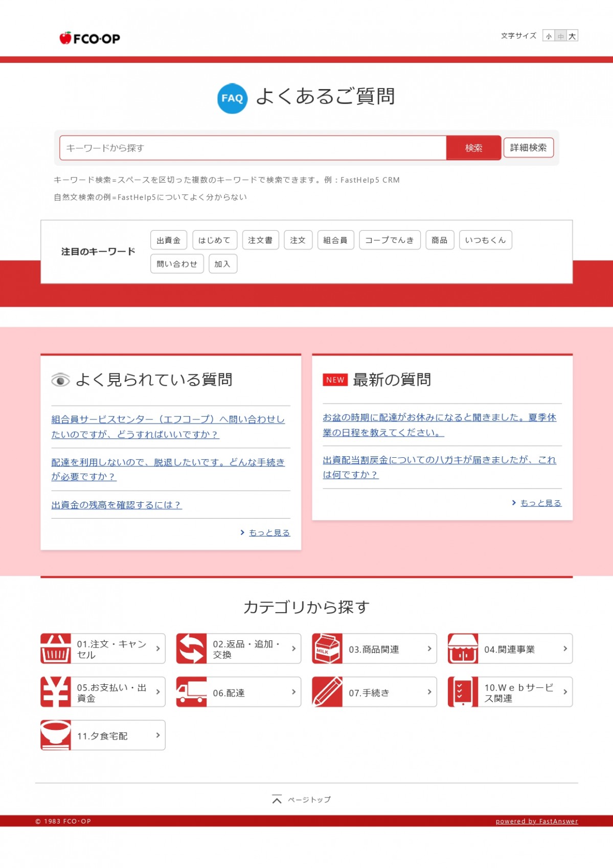
Task: Open the 10.Webサービス関連 category chevron
Action: (565, 692)
